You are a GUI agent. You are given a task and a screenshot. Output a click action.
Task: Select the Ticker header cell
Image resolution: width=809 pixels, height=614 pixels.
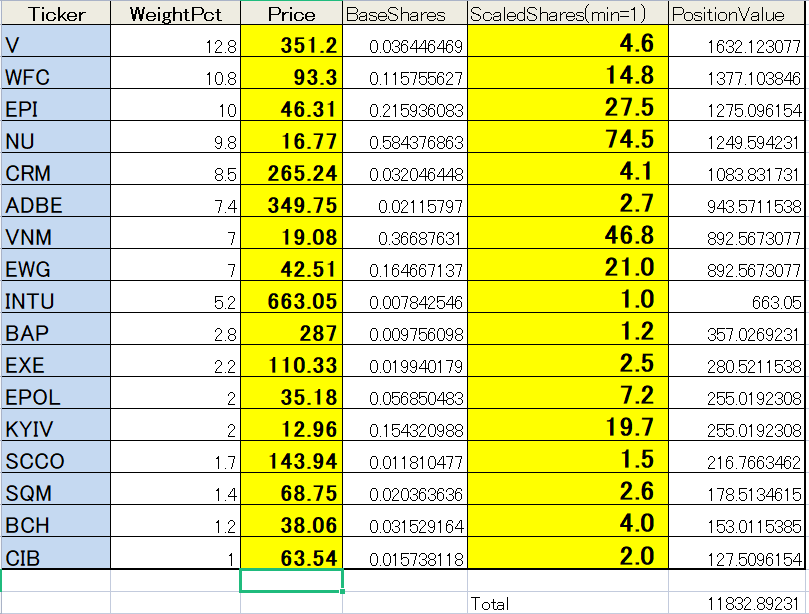pos(56,14)
